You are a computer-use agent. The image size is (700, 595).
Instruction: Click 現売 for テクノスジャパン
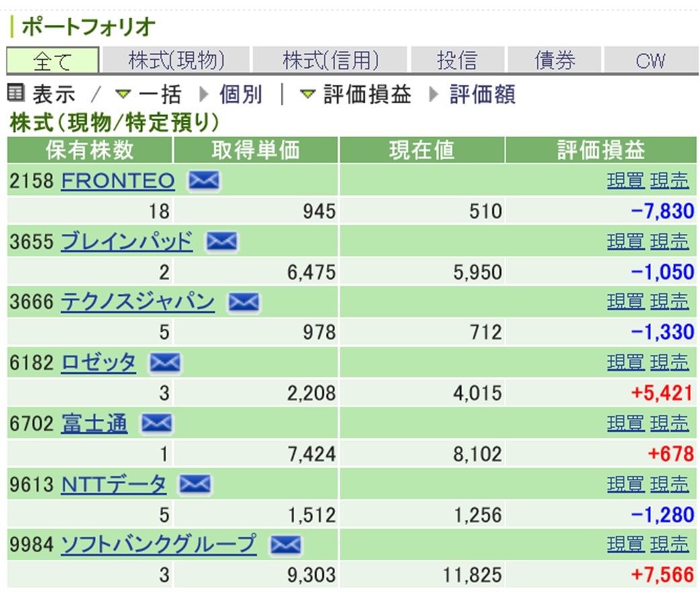click(x=670, y=302)
